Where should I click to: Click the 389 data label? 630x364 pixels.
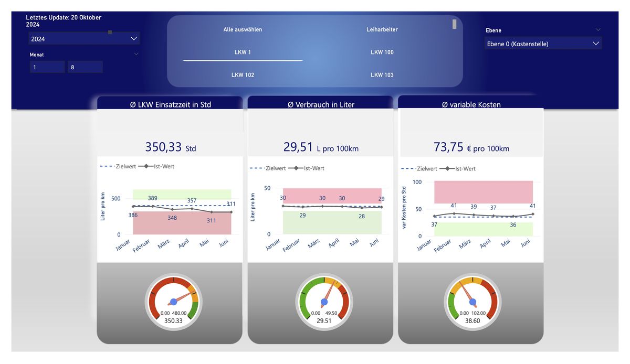pyautogui.click(x=153, y=198)
